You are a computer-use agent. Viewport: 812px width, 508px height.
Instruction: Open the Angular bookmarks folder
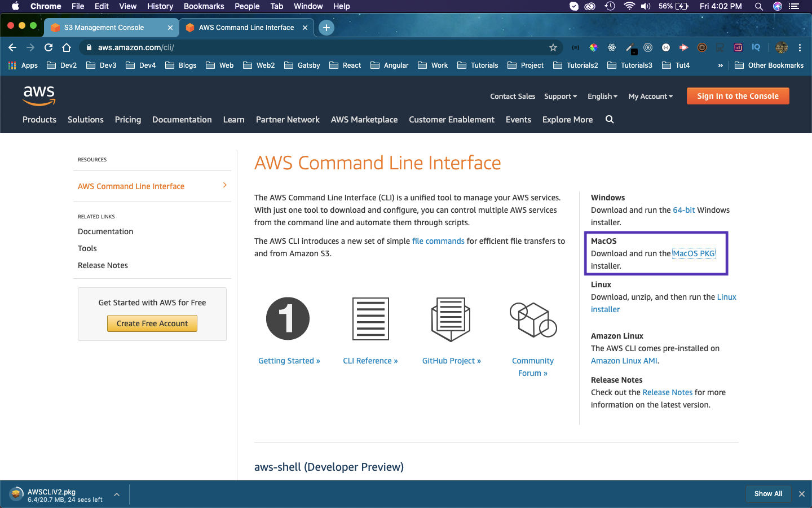coord(390,65)
